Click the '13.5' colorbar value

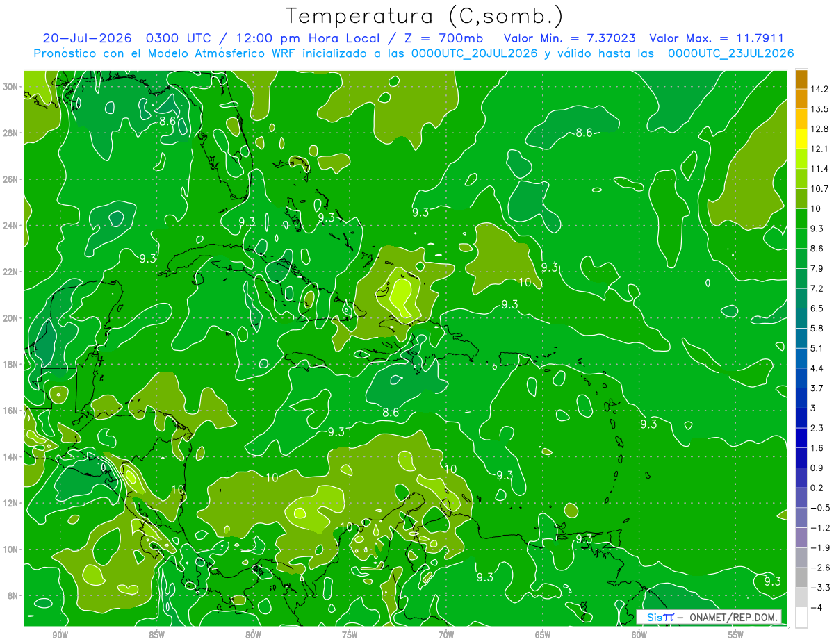click(x=819, y=109)
